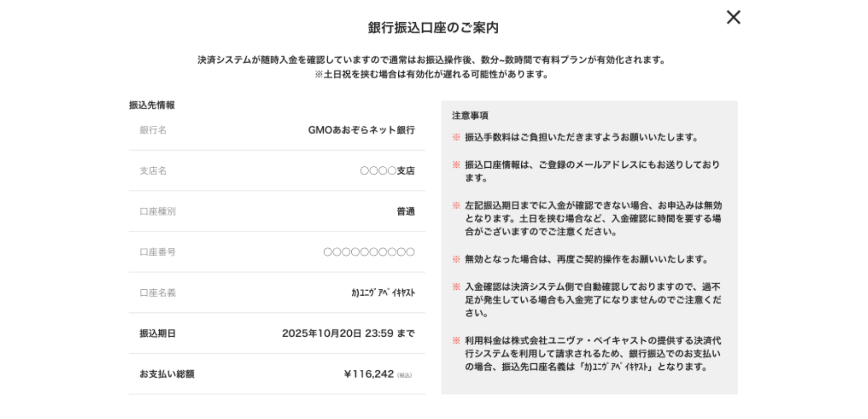The height and width of the screenshot is (419, 868).
Task: Click the red ※ mark beside 無効となった場合 note
Action: pos(456,259)
